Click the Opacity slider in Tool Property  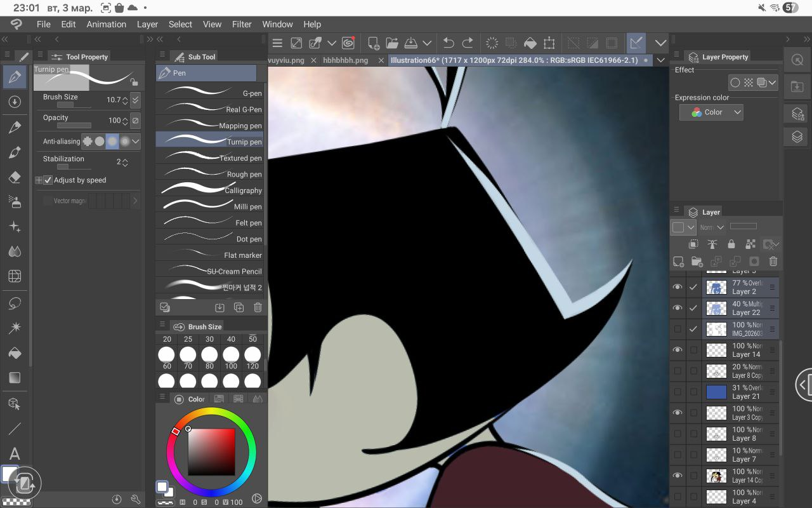[x=74, y=125]
